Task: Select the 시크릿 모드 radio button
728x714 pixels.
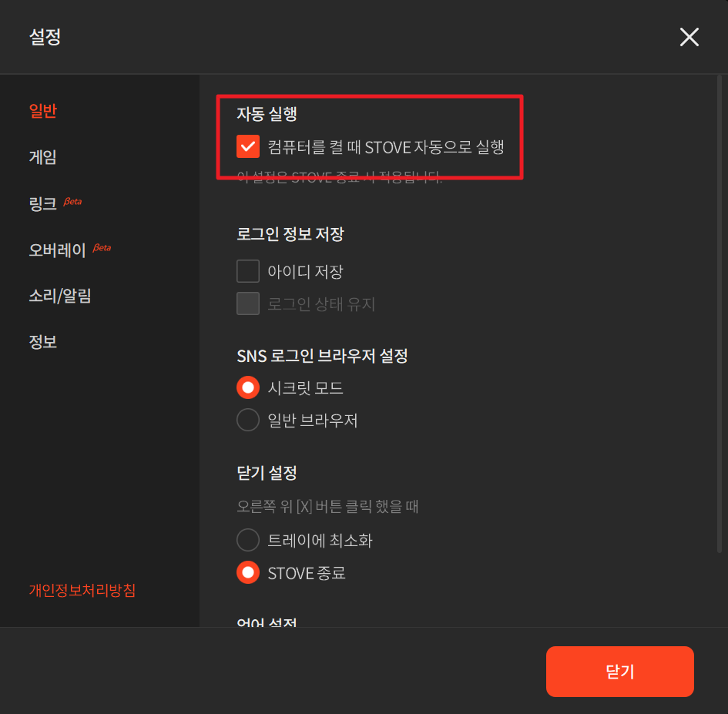Action: (x=248, y=387)
